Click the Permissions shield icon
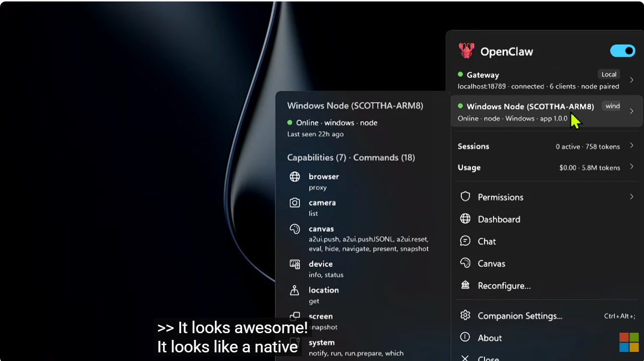 click(x=465, y=197)
